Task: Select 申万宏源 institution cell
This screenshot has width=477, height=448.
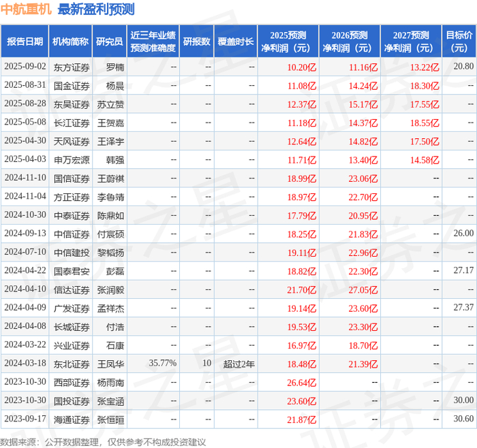Action: pyautogui.click(x=72, y=160)
